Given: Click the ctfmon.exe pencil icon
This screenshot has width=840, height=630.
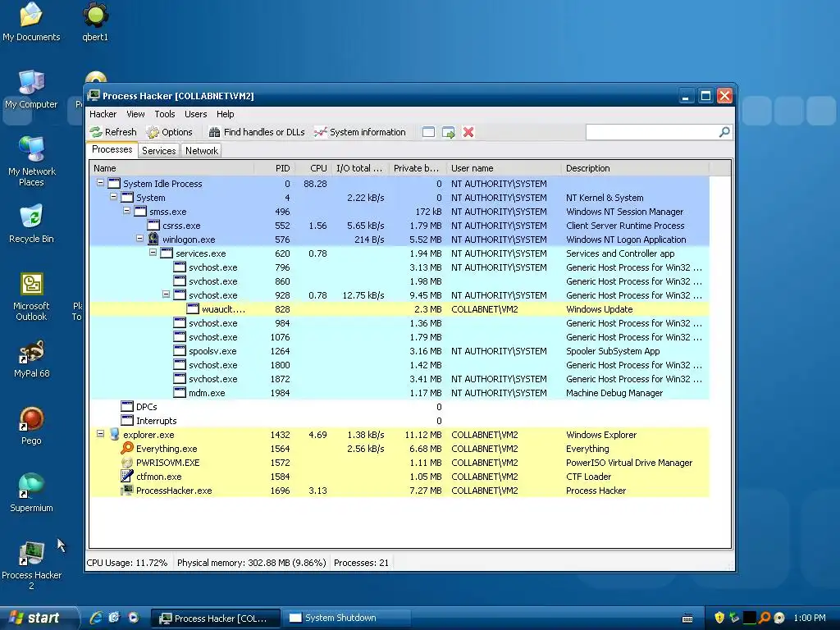Looking at the screenshot, I should [x=127, y=476].
